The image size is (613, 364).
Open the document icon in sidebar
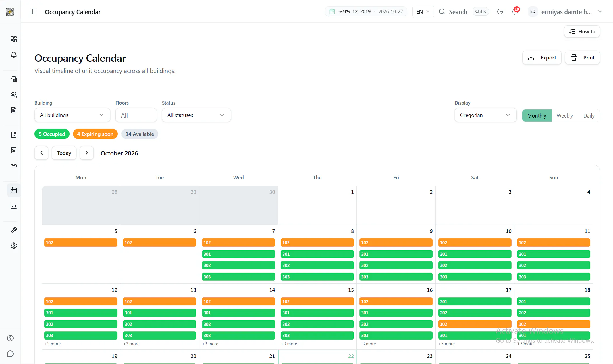[14, 110]
